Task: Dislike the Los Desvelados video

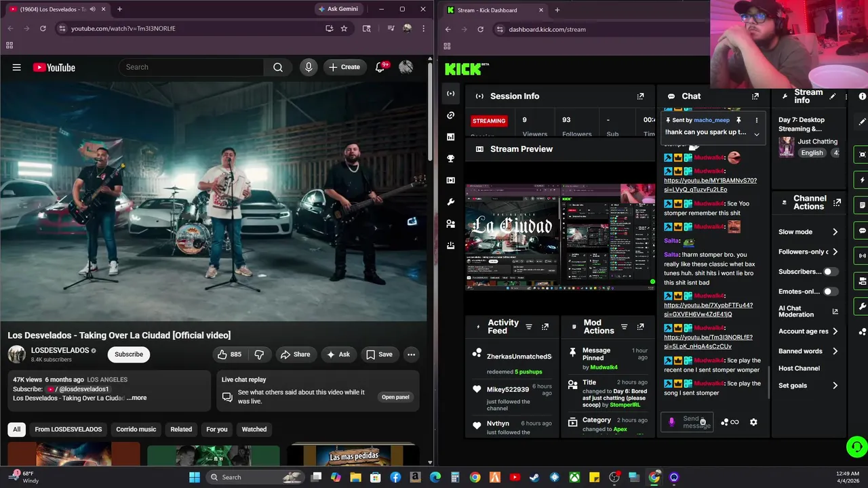Action: click(259, 354)
